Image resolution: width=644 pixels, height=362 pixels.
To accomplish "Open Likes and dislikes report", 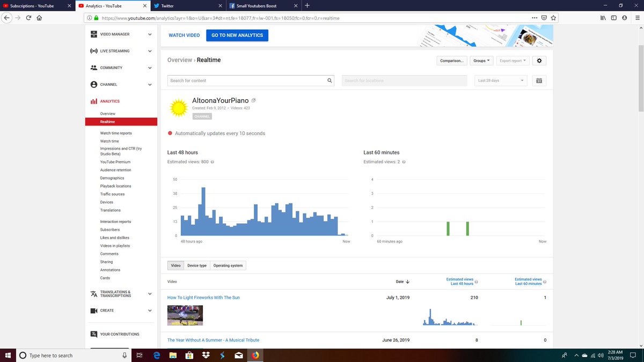I will [115, 238].
